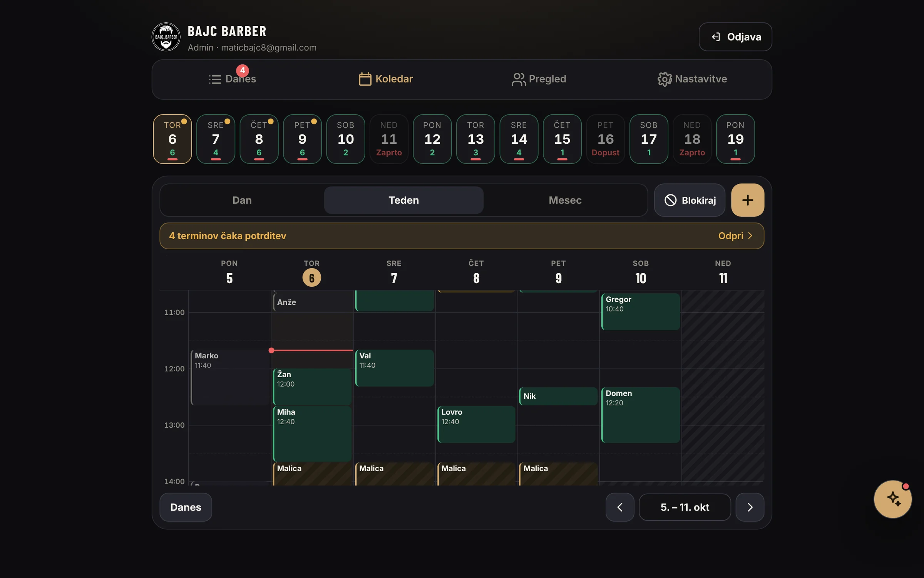Select day card SRE 7
924x578 pixels.
coord(216,139)
